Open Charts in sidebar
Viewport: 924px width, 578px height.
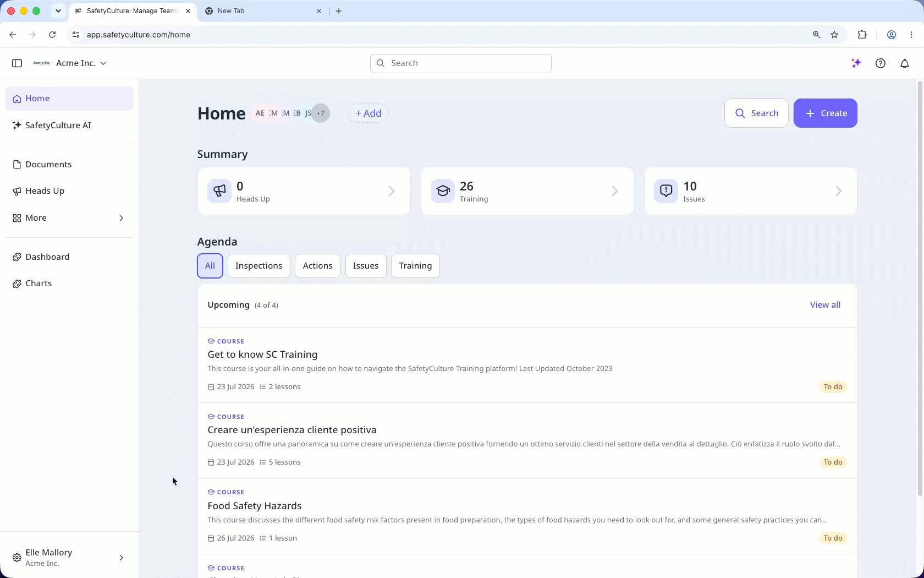point(69,283)
